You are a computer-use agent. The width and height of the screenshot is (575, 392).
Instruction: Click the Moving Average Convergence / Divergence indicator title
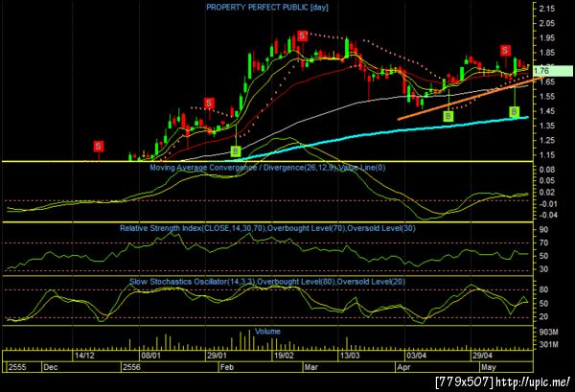tap(267, 168)
